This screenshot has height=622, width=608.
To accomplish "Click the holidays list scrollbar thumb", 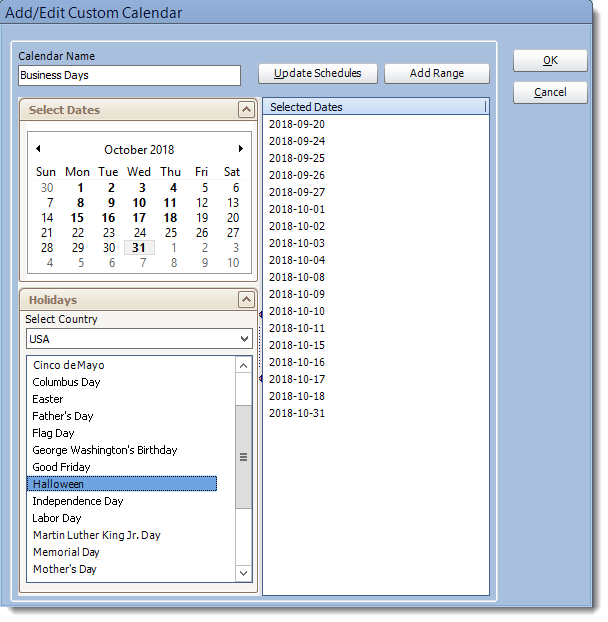I will click(x=244, y=457).
